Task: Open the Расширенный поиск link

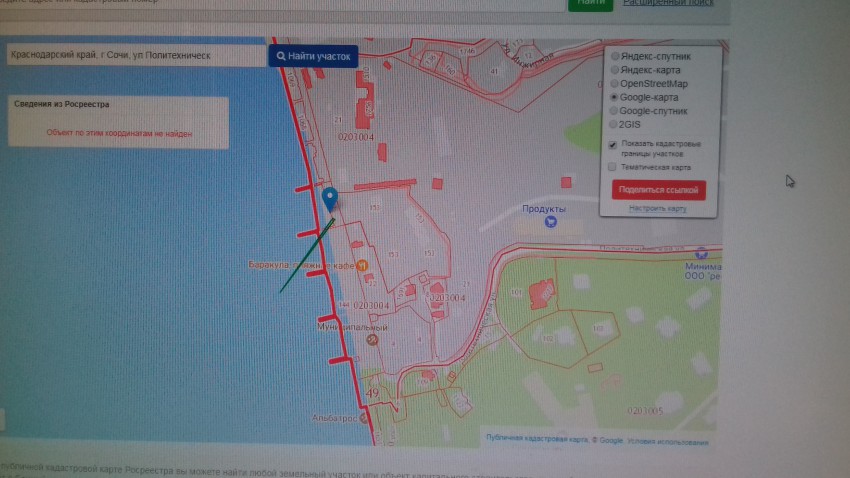Action: pos(668,3)
